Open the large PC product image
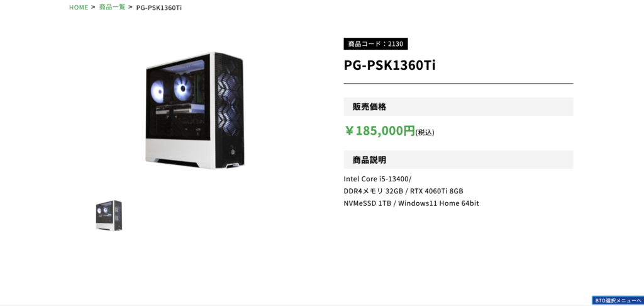The height and width of the screenshot is (306, 644). click(x=195, y=110)
